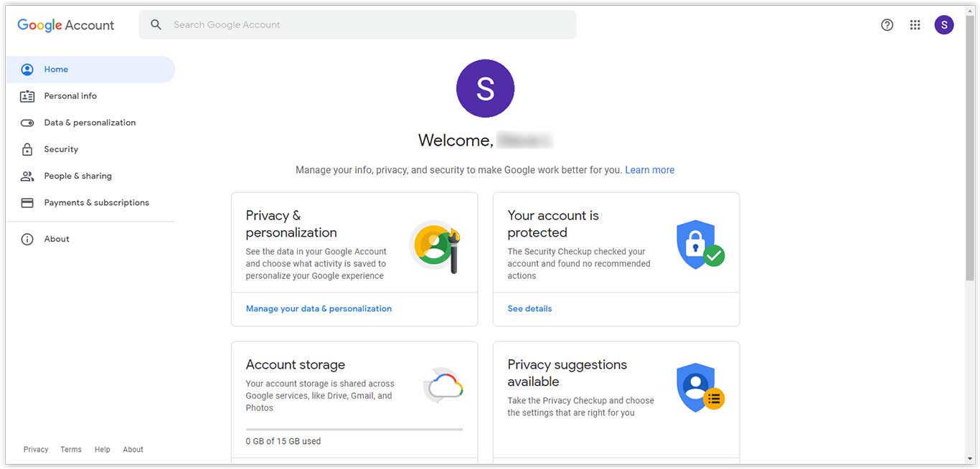
Task: Open the Security section
Action: click(x=90, y=149)
